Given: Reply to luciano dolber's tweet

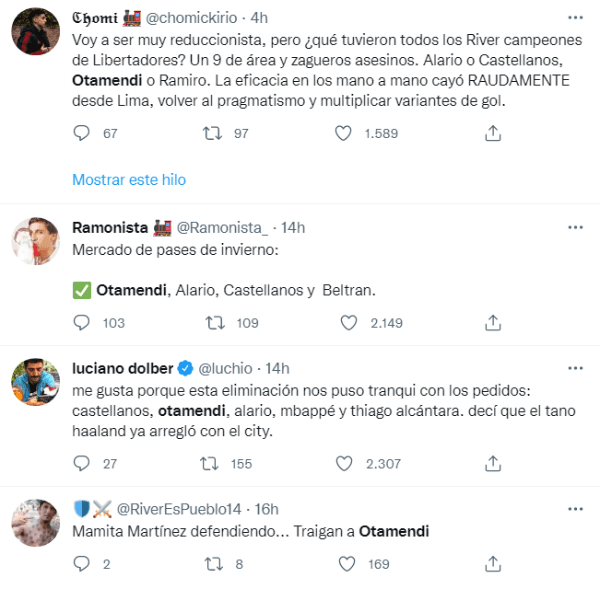Looking at the screenshot, I should point(83,463).
